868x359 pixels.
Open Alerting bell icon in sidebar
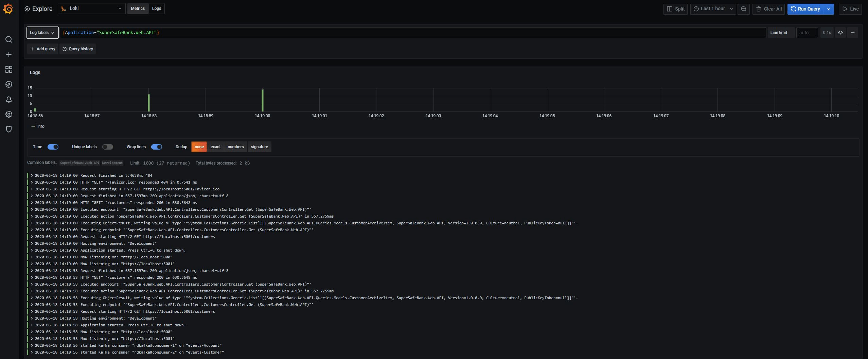point(9,99)
